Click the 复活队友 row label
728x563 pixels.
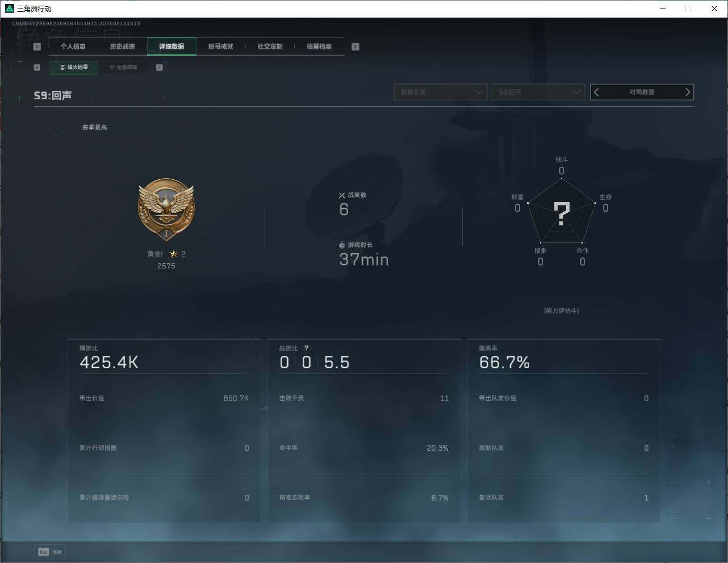coord(491,498)
